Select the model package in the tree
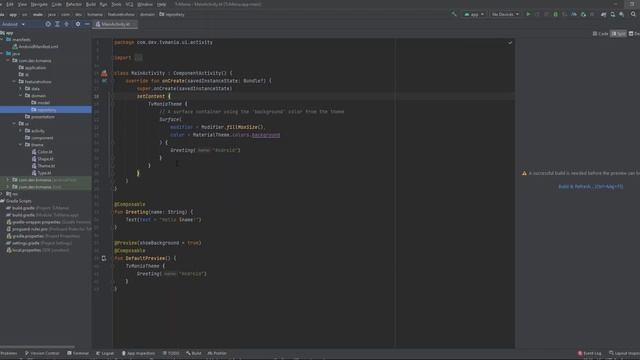 [41, 102]
